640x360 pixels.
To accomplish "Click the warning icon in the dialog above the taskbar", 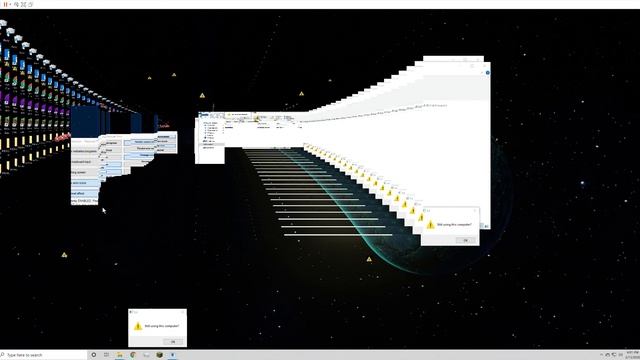I will (x=138, y=326).
